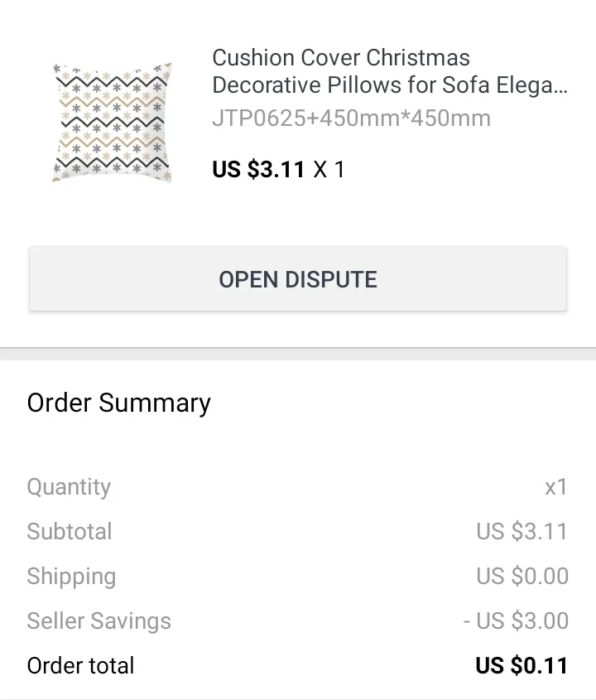Viewport: 596px width, 700px height.
Task: Tap the Order Summary heading
Action: click(118, 403)
